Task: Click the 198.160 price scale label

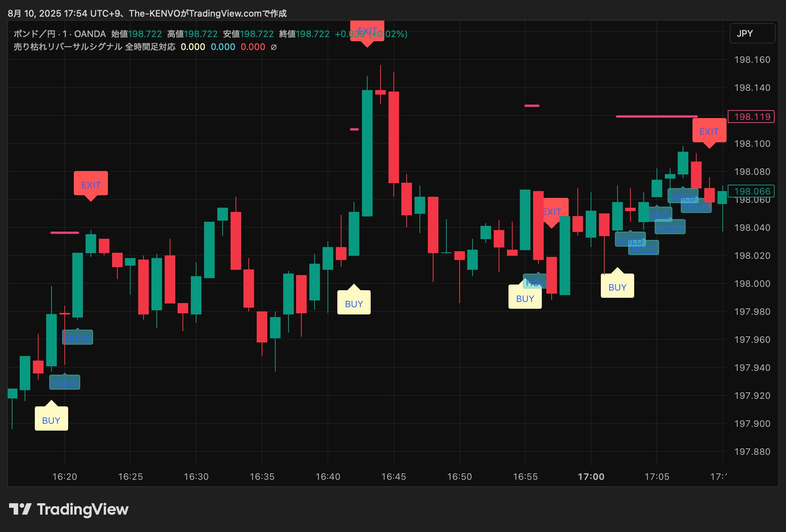Action: click(x=752, y=60)
